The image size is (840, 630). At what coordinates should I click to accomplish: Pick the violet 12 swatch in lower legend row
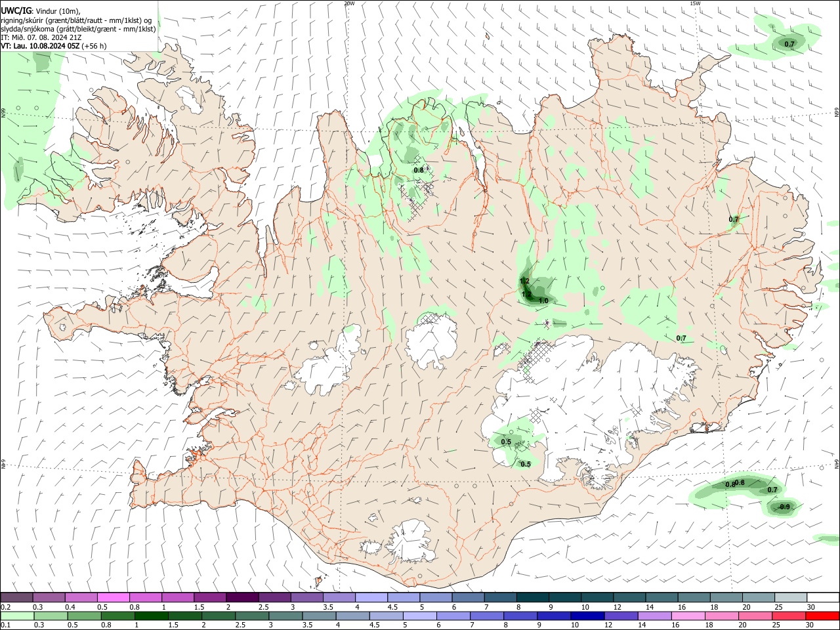tap(620, 616)
